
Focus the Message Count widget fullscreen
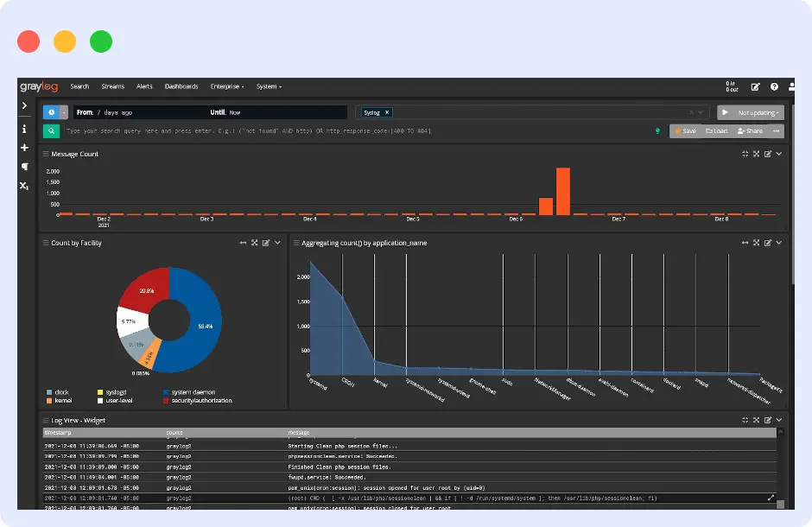(x=756, y=154)
